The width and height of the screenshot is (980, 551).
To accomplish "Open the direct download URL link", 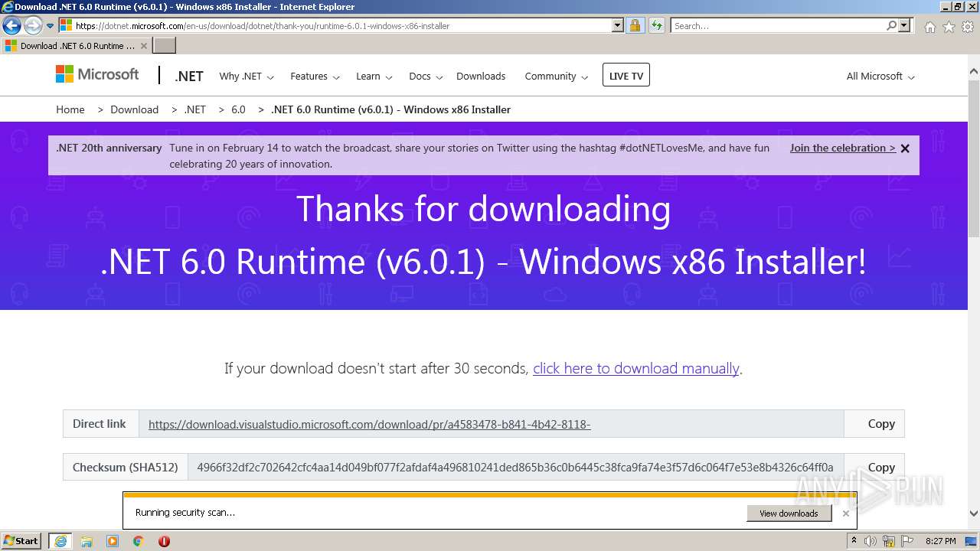I will tap(369, 424).
